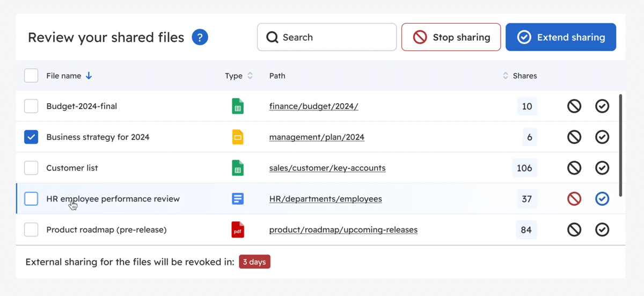Stop sharing the Product roadmap PDF row
Image resolution: width=644 pixels, height=296 pixels.
click(x=574, y=230)
